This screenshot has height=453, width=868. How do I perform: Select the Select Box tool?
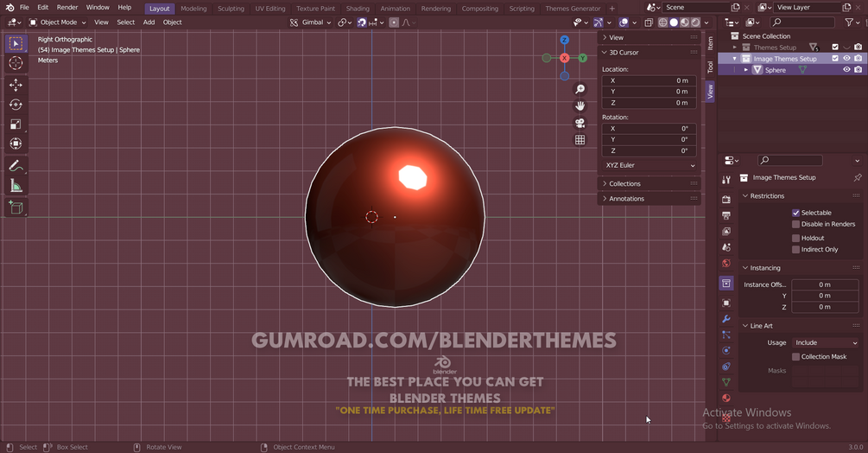16,43
